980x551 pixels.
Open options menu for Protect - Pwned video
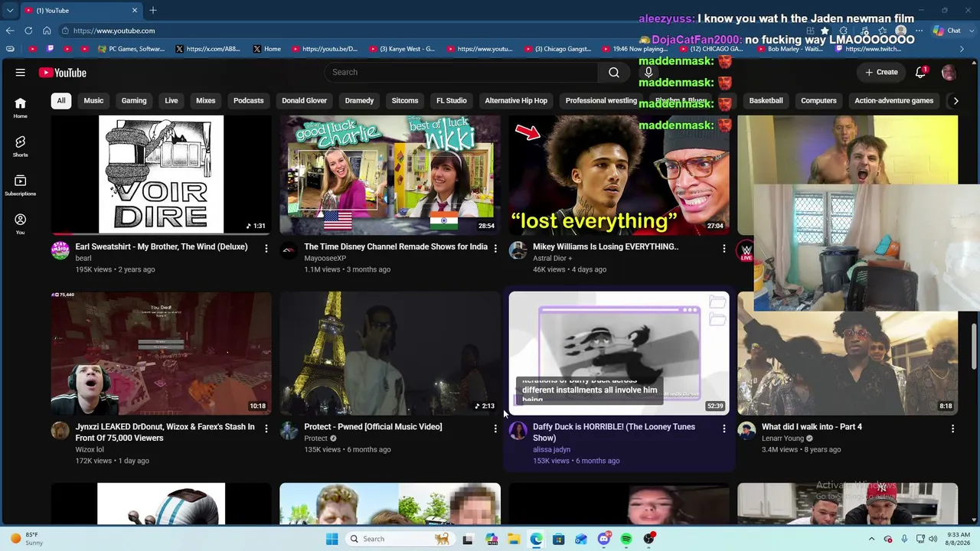[495, 429]
